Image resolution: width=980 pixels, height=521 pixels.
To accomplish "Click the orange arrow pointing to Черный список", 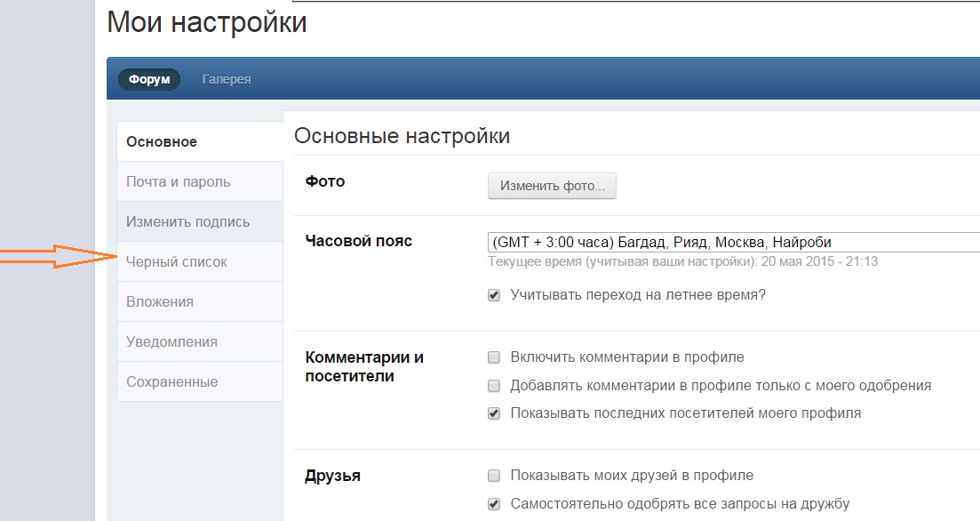I will click(x=58, y=256).
